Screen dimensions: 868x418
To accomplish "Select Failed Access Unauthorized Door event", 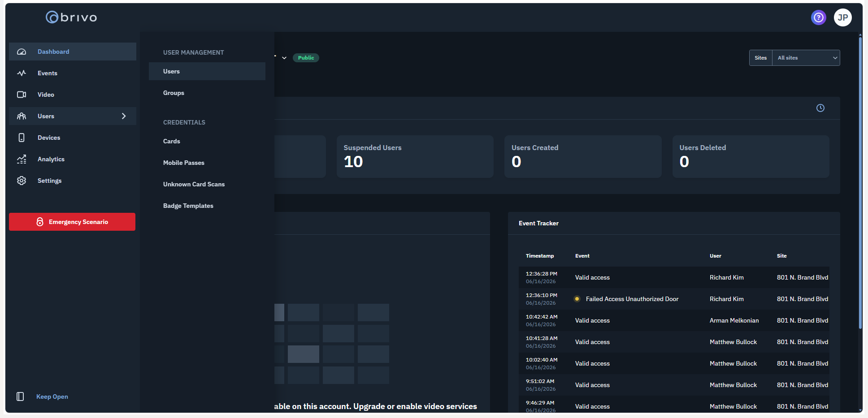I will point(632,299).
